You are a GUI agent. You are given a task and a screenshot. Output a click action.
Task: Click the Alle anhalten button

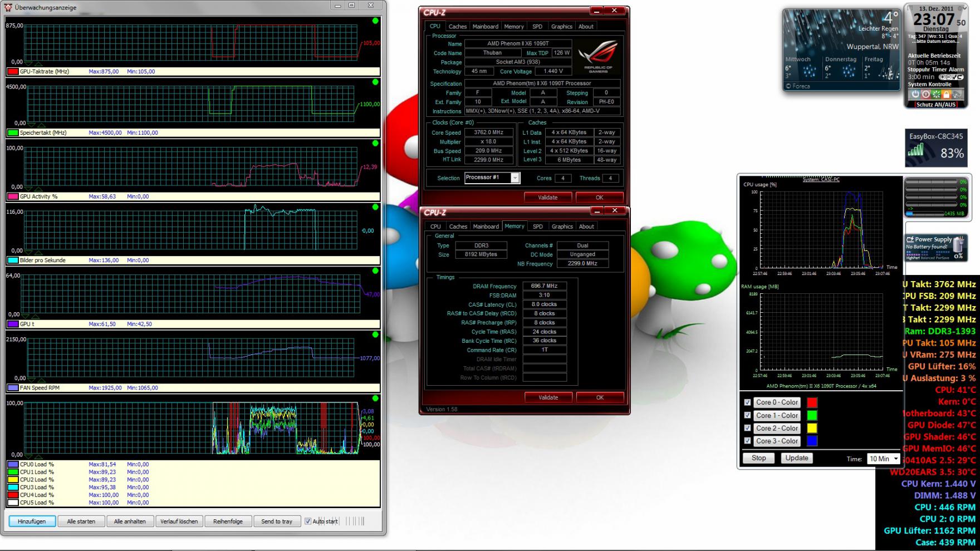tap(130, 522)
